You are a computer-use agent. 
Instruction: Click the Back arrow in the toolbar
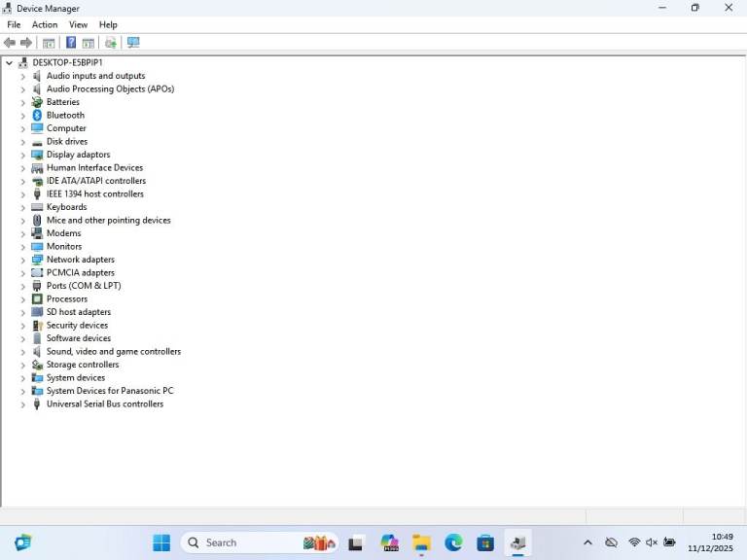coord(10,43)
